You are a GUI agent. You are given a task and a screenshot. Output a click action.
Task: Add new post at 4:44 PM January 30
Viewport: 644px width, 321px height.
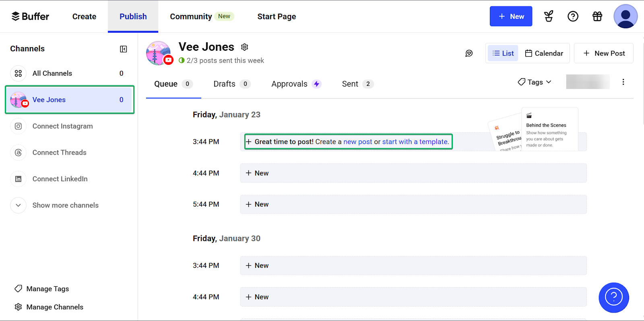point(413,297)
